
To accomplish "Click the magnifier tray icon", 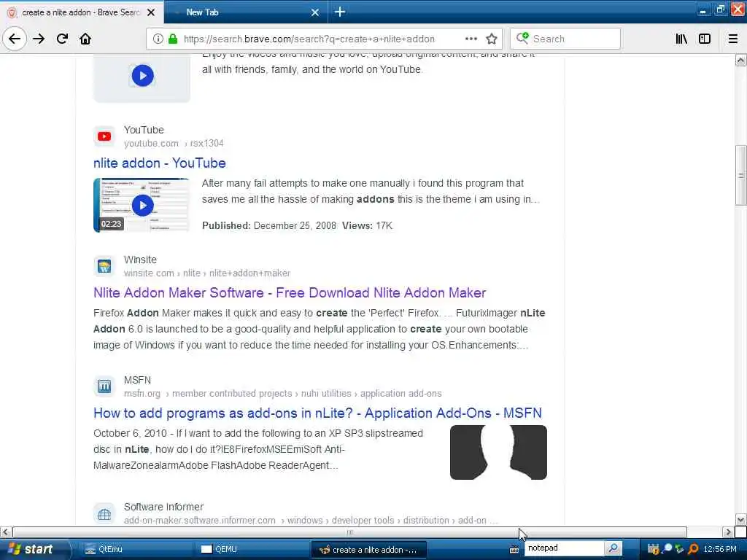I will click(x=667, y=548).
